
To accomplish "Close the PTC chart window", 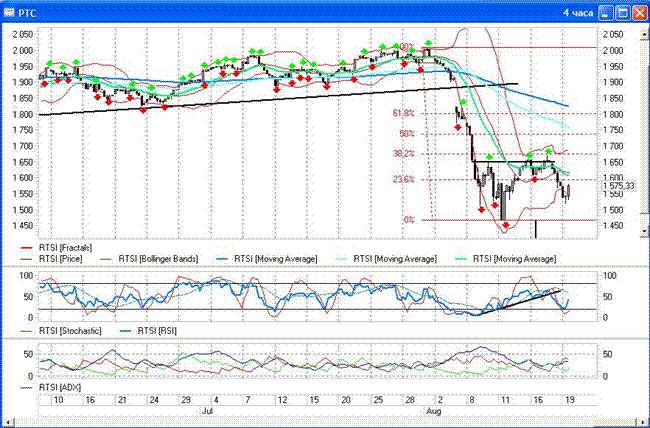I will pos(640,13).
